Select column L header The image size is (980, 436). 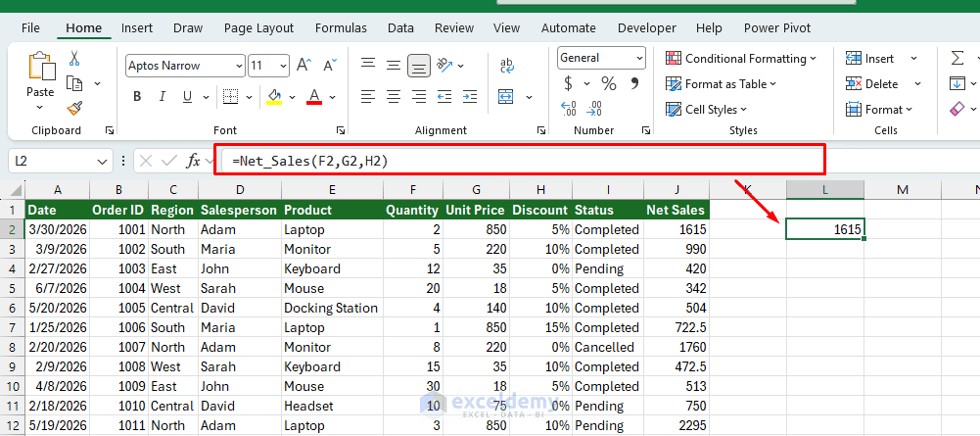click(x=825, y=190)
